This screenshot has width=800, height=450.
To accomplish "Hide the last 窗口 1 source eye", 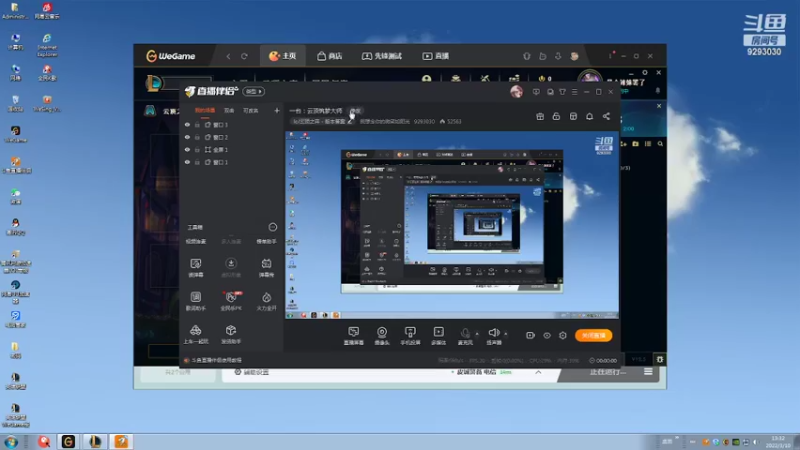I will (187, 162).
